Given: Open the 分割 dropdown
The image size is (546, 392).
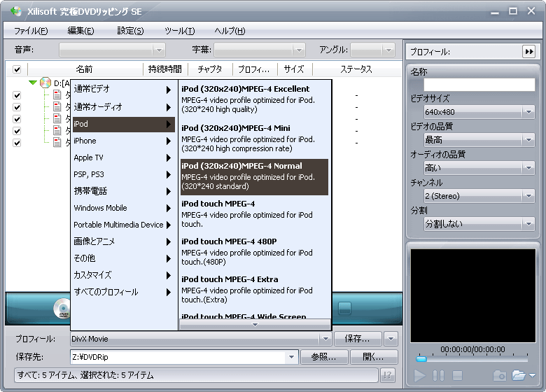Looking at the screenshot, I should [479, 224].
